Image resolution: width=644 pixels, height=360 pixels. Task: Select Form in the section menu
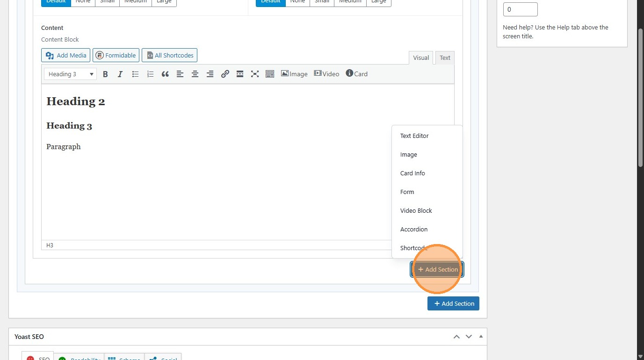coord(427,192)
